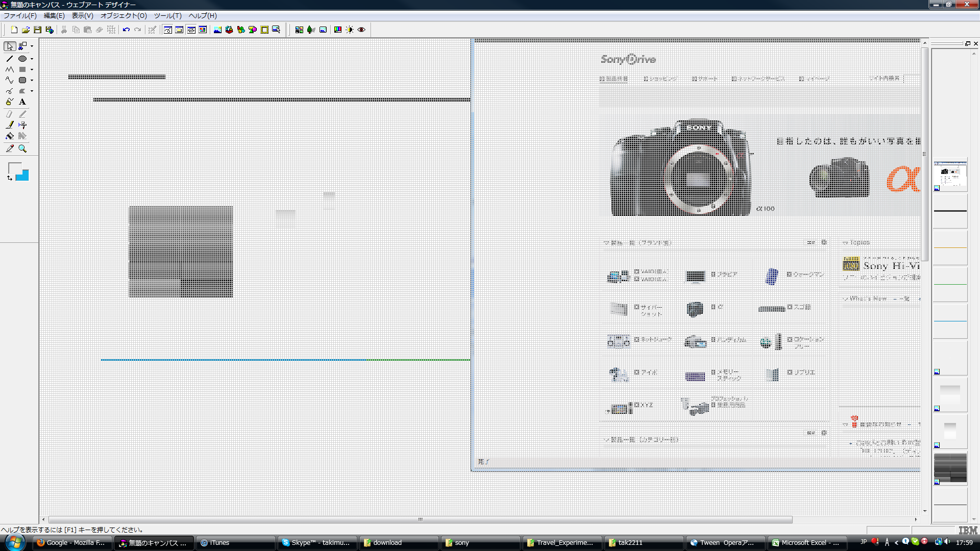Select dark gray block thumbnail in object panel
Viewport: 980px width, 551px height.
pyautogui.click(x=950, y=468)
